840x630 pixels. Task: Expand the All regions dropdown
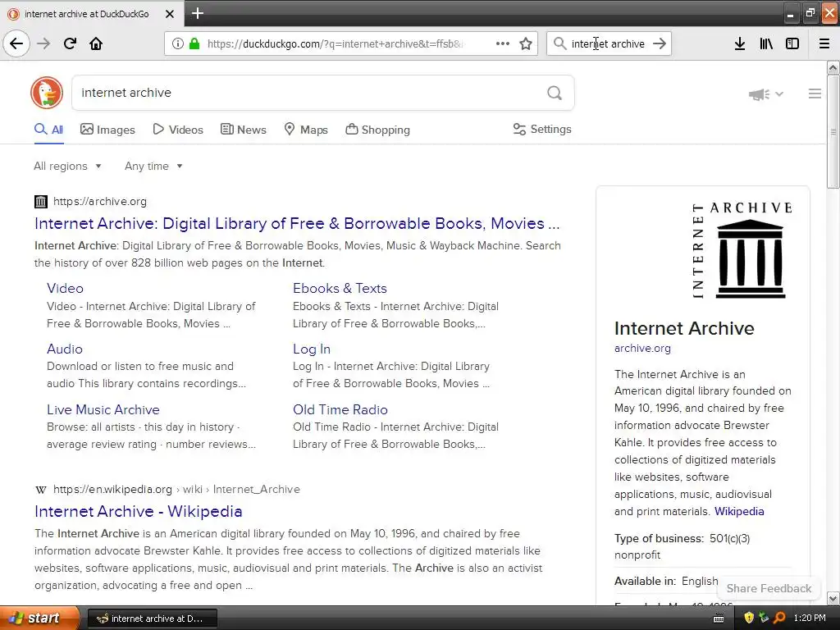67,166
